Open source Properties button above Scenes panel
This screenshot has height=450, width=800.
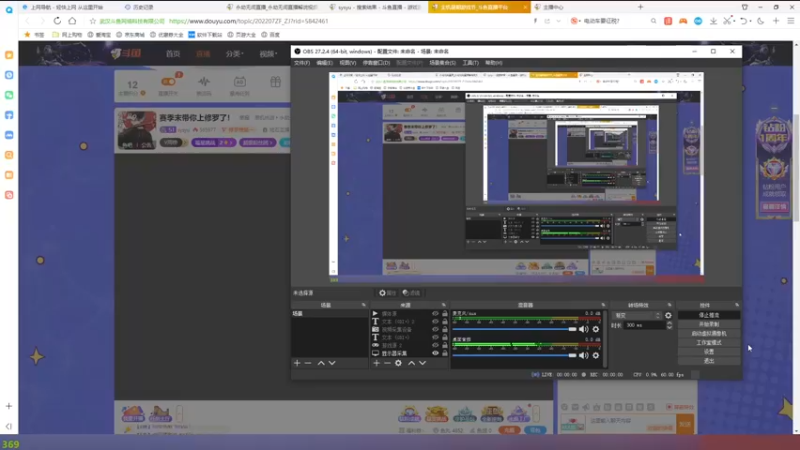(387, 293)
